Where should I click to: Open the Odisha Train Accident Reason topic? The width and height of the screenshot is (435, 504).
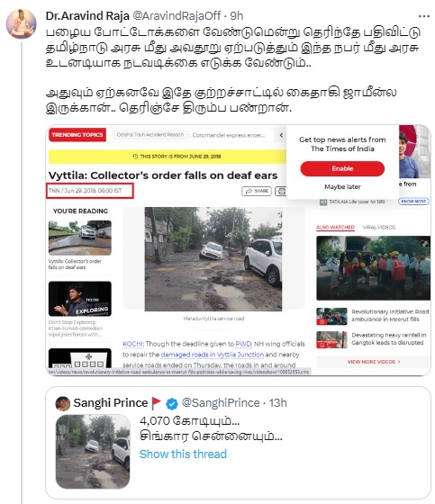click(150, 135)
